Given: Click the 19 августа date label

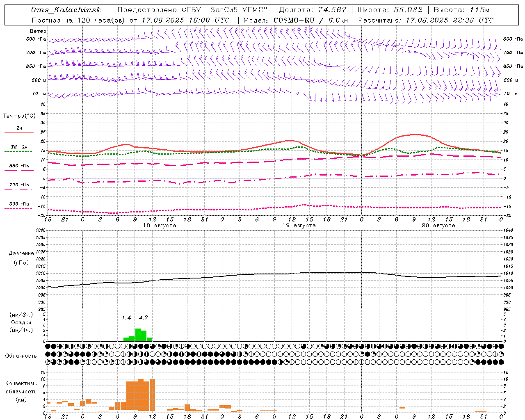Looking at the screenshot, I should (299, 226).
